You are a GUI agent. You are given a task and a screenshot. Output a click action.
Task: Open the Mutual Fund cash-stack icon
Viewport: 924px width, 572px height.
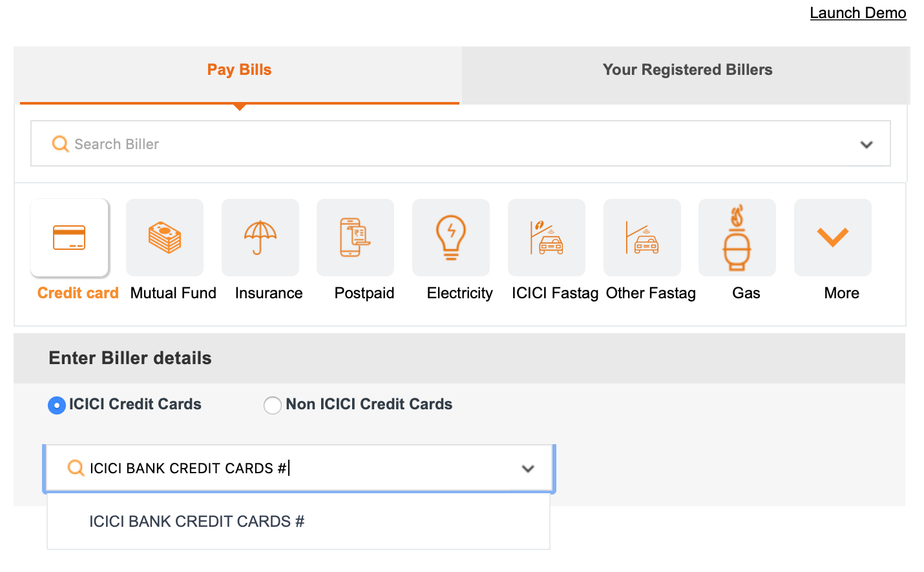coord(165,237)
